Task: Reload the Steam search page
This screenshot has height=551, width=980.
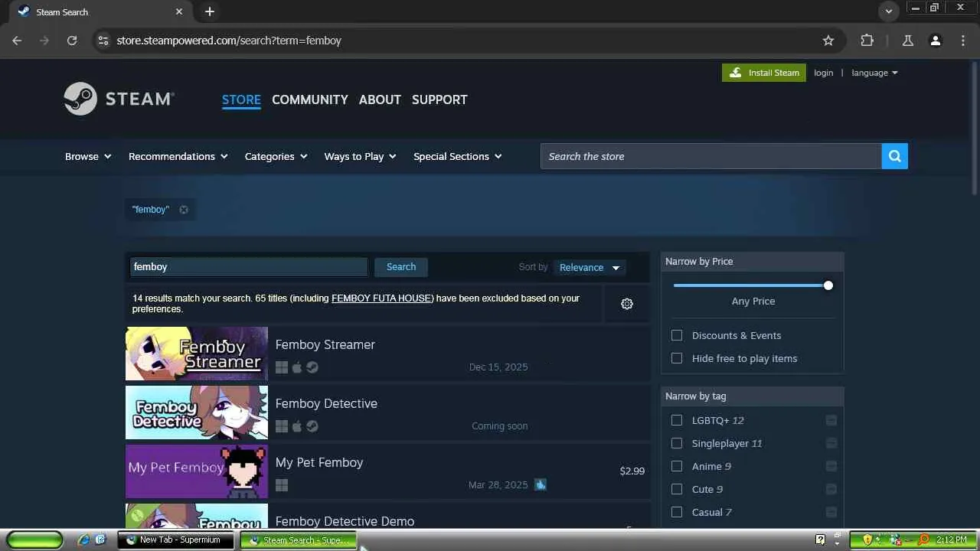Action: [x=72, y=41]
